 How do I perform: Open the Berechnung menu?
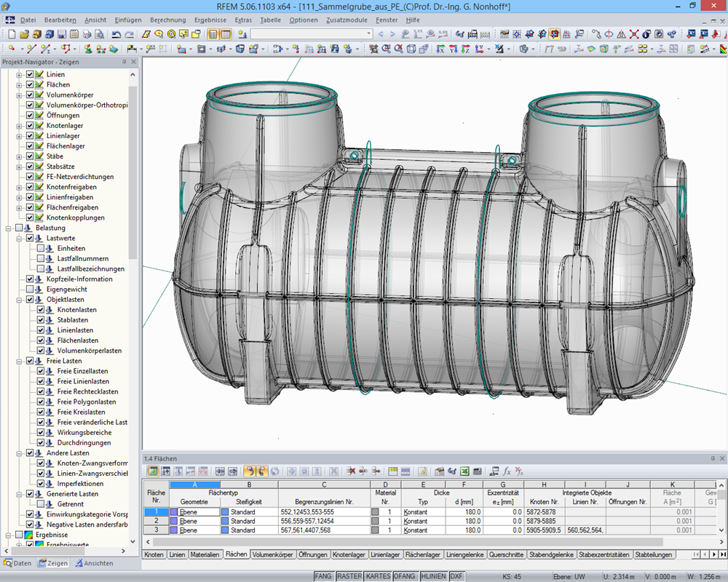[x=167, y=20]
